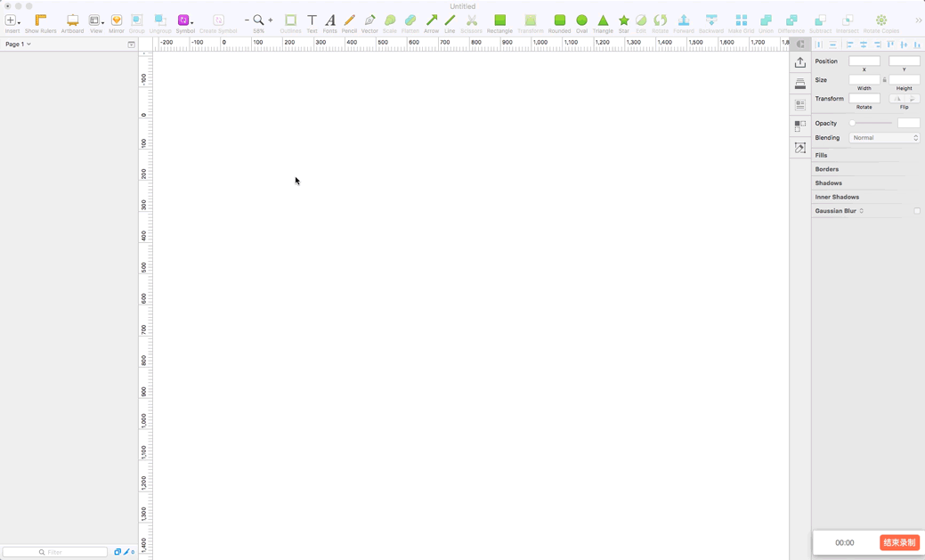Enable the Gaussian Blur checkbox

click(x=917, y=211)
